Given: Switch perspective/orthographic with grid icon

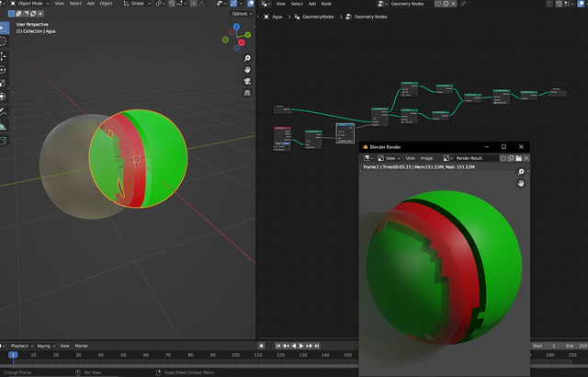Looking at the screenshot, I should click(247, 93).
